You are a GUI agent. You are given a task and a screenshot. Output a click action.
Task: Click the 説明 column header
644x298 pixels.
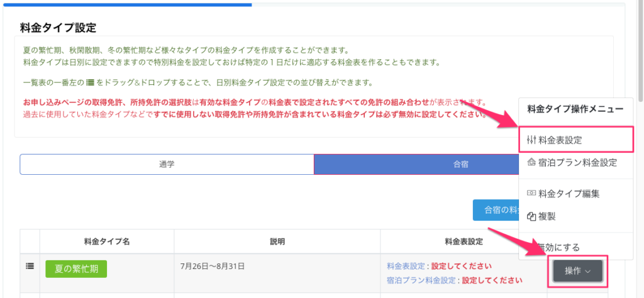(277, 241)
